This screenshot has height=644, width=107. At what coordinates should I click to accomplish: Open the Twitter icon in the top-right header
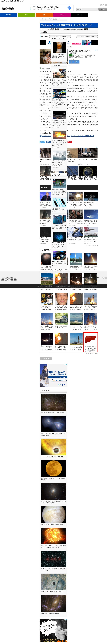[x=103, y=5]
